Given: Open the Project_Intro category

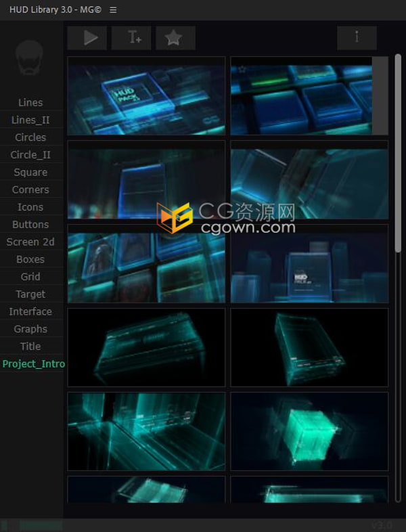Looking at the screenshot, I should (x=33, y=364).
